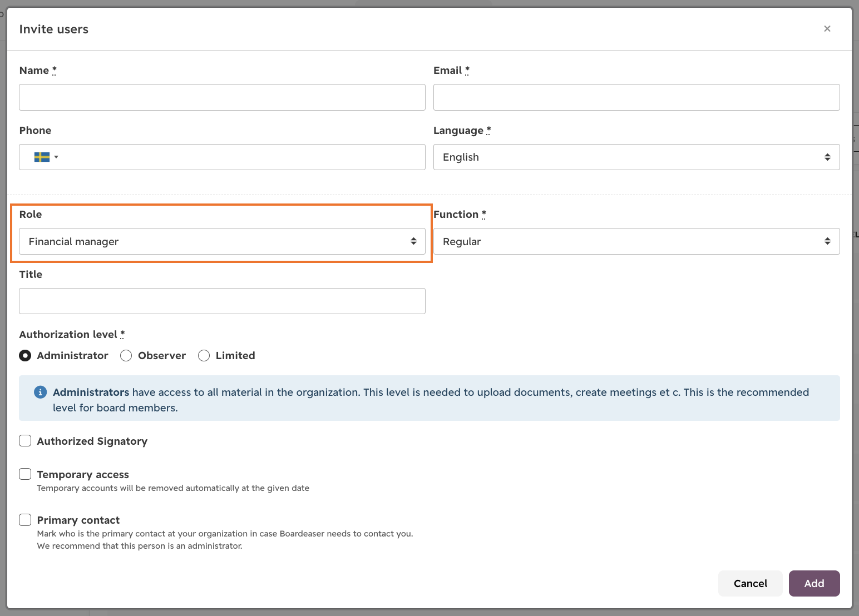Open the Swedish flag country code selector
The width and height of the screenshot is (859, 616).
tap(46, 157)
